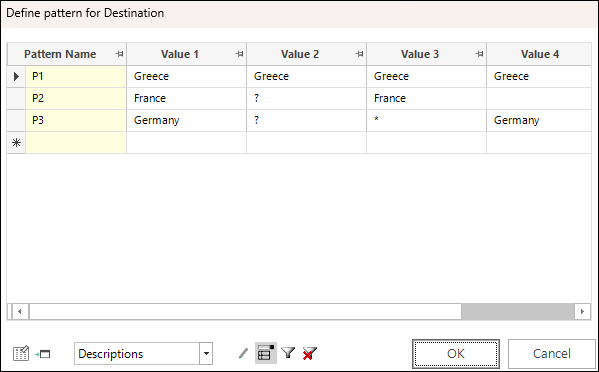Pin the Value 2 column

[359, 54]
